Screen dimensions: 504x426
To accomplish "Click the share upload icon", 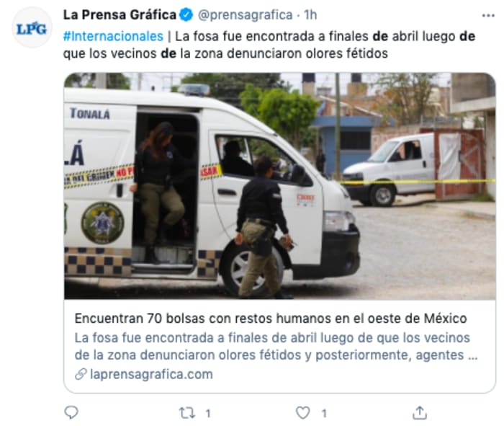I will [420, 412].
